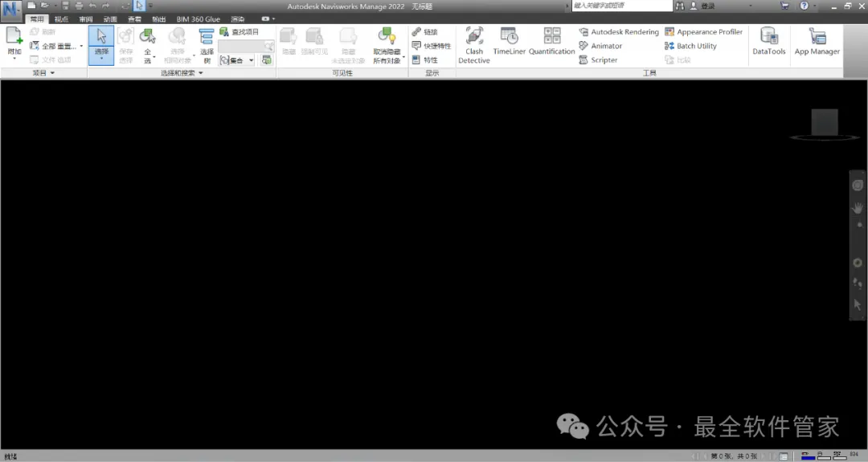Click into the keyword search box
The image size is (868, 462).
(621, 6)
